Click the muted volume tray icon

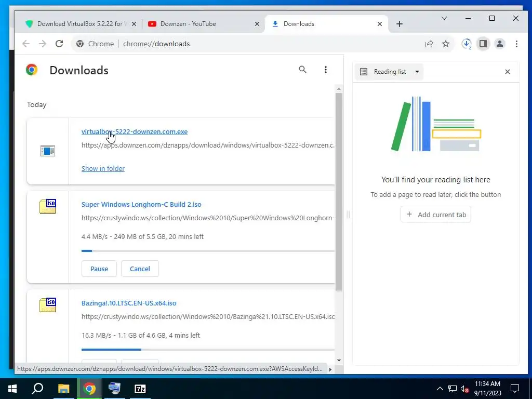[x=465, y=389]
